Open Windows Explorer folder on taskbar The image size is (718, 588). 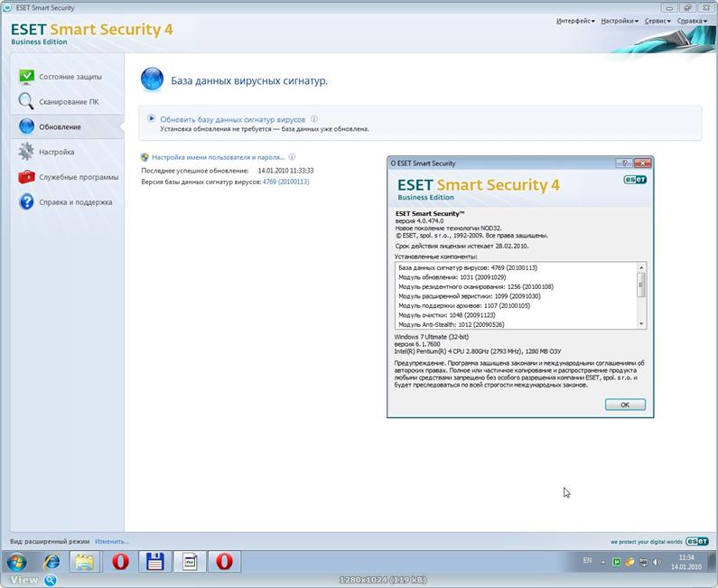[x=85, y=562]
